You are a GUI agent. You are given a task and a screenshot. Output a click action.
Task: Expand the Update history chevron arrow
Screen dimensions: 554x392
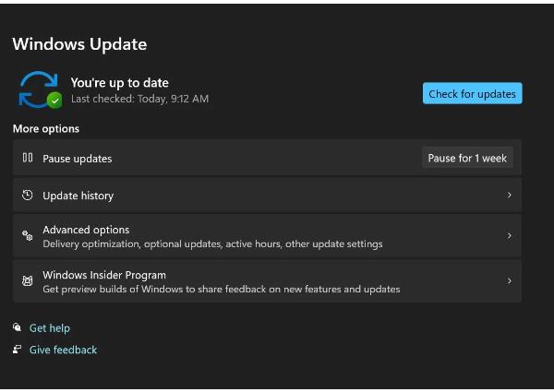[509, 196]
